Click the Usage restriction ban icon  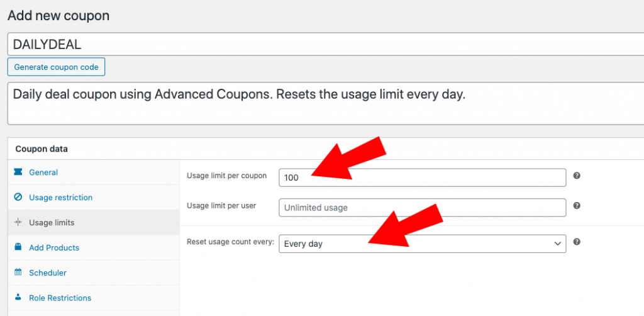18,198
